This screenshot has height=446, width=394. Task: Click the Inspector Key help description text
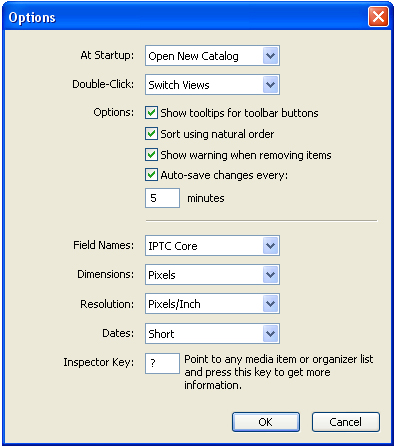pos(279,372)
